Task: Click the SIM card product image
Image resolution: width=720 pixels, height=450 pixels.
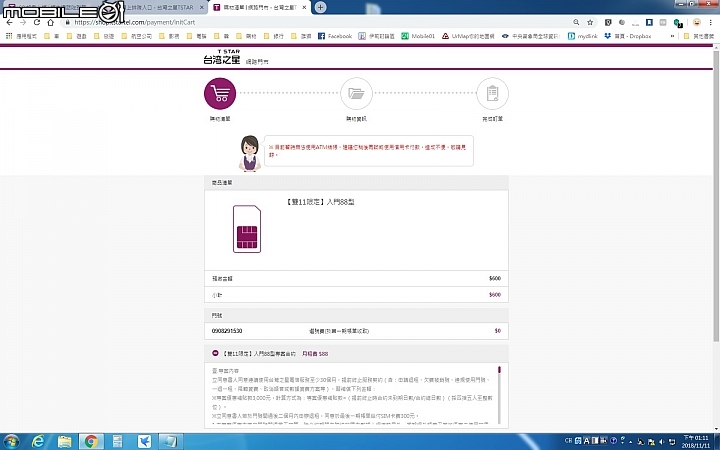Action: (x=247, y=229)
